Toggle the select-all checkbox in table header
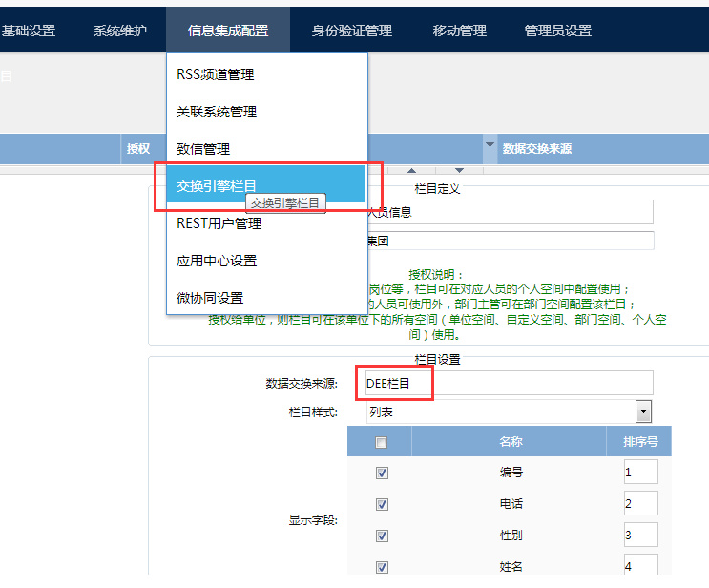 coord(382,442)
